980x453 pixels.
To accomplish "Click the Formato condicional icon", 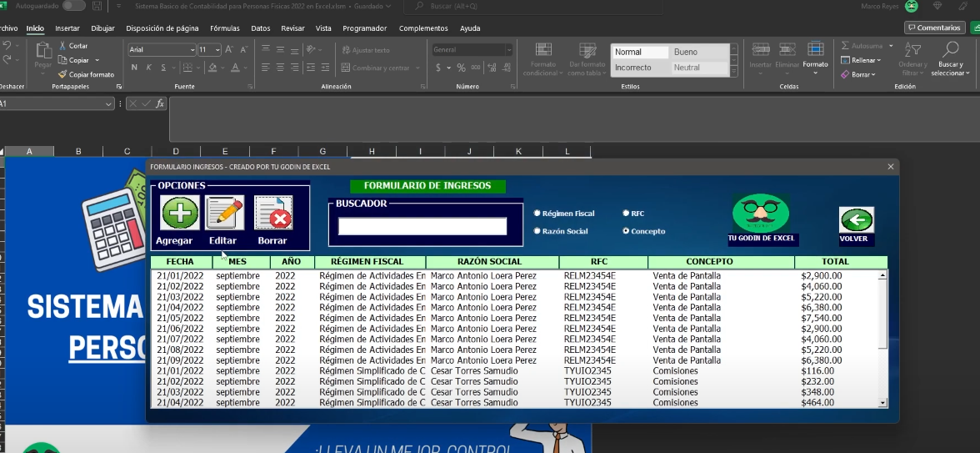I will pos(543,50).
